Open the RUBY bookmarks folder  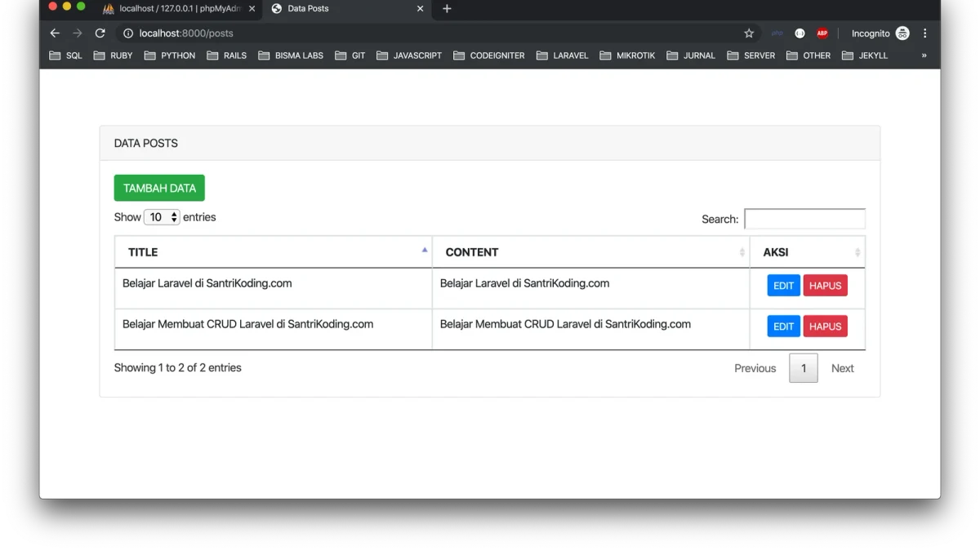(114, 56)
